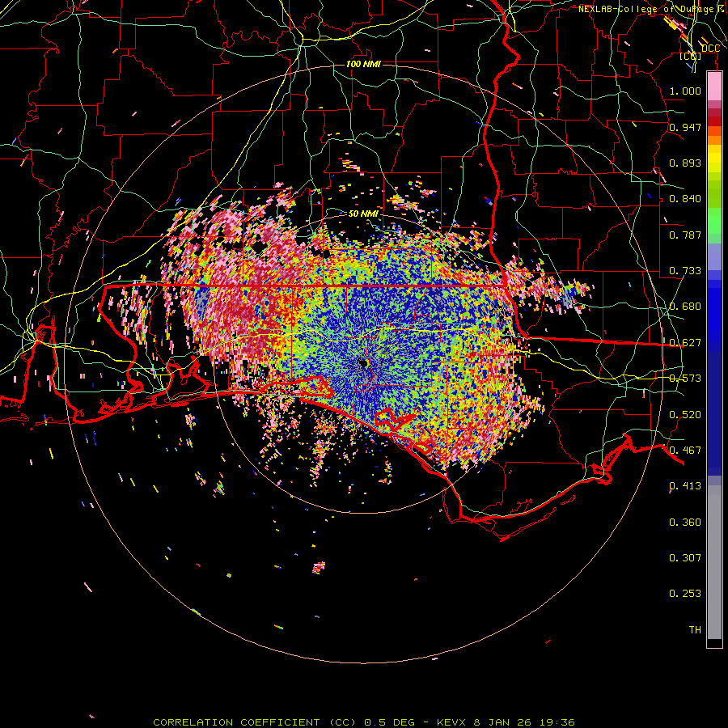Viewport: 728px width, 728px height.
Task: Click the 0.840 legend value
Action: [685, 199]
